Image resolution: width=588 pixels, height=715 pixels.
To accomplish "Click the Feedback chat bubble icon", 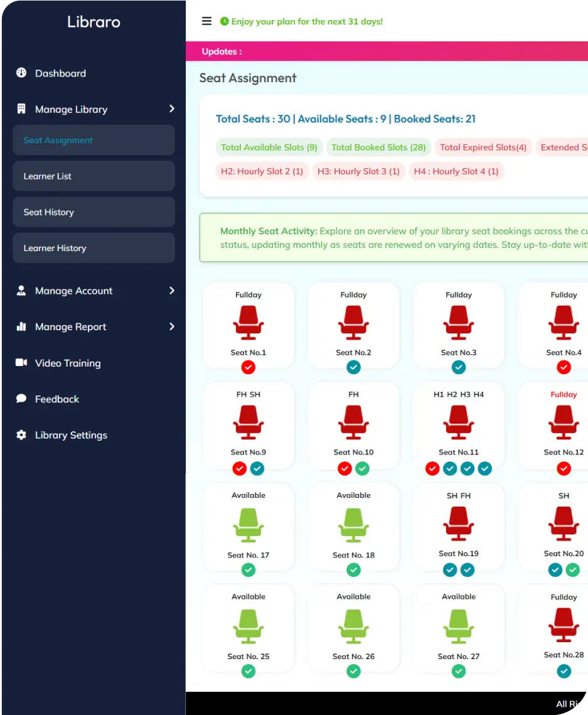I will click(21, 399).
